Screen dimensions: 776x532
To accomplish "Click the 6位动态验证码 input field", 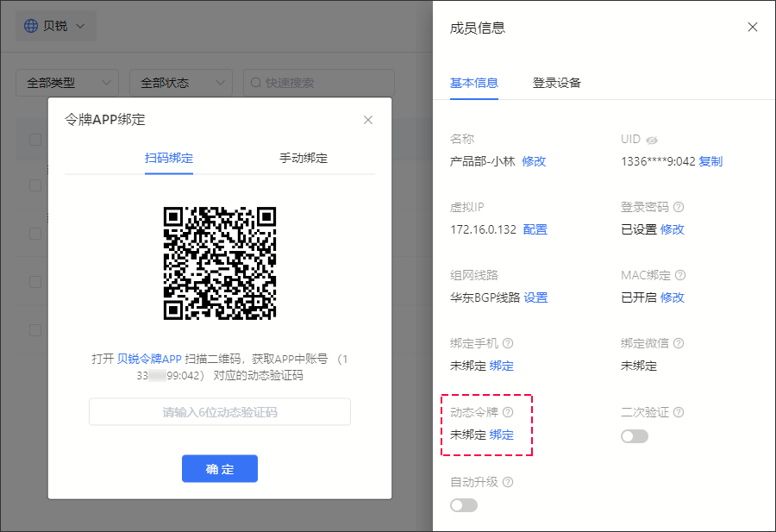I will point(220,412).
